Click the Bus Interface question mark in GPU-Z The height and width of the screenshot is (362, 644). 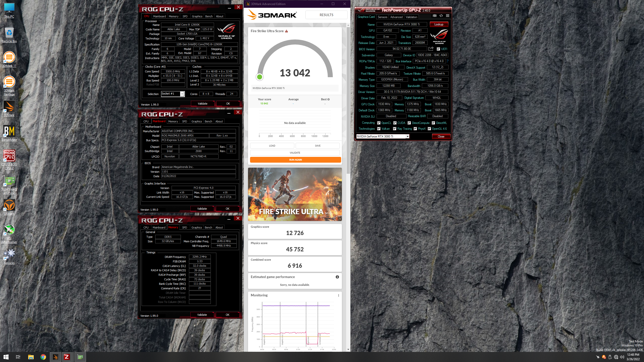coord(448,61)
